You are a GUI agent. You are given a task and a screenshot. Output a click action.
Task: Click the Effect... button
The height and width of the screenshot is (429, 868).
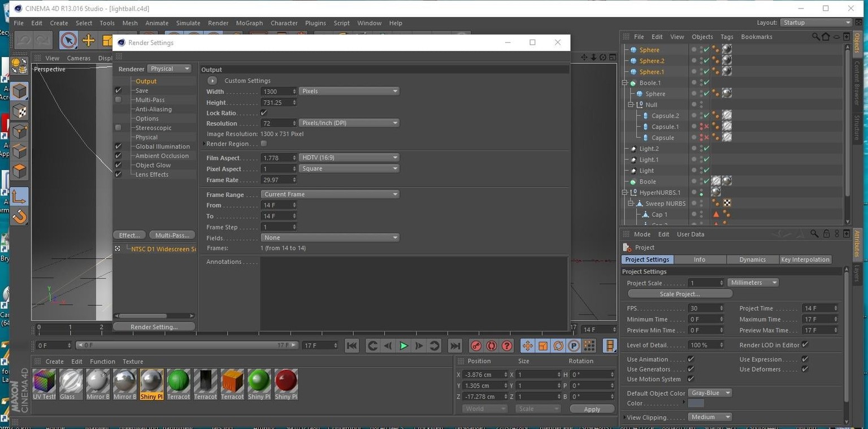[x=129, y=235]
